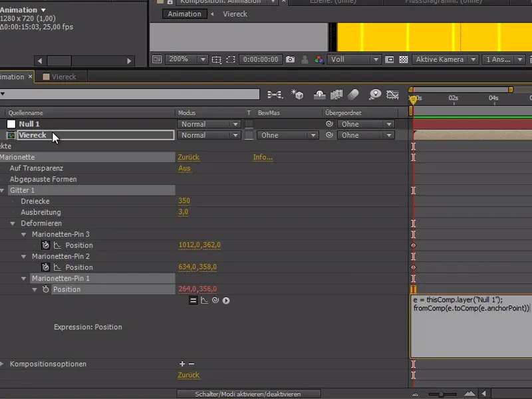
Task: Click the white label color box of Null 1
Action: [x=11, y=124]
